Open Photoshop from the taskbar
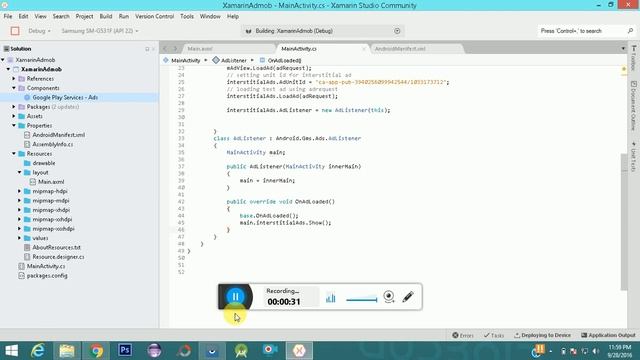640x360 pixels. 125,350
